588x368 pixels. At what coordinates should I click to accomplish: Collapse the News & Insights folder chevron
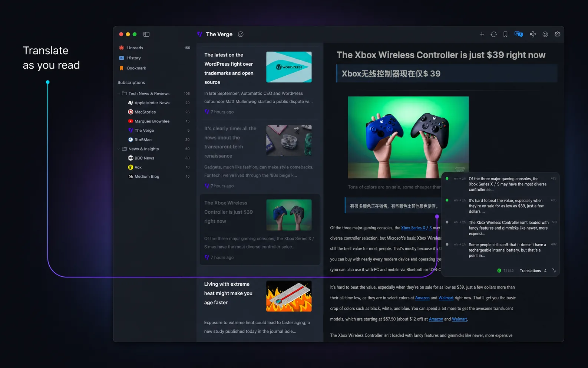click(119, 149)
